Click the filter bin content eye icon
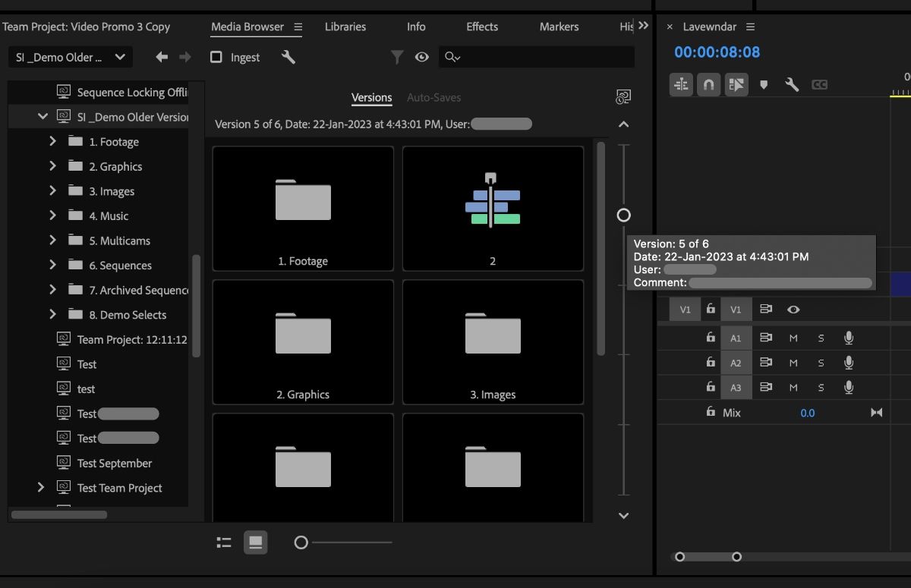911x588 pixels. 422,56
